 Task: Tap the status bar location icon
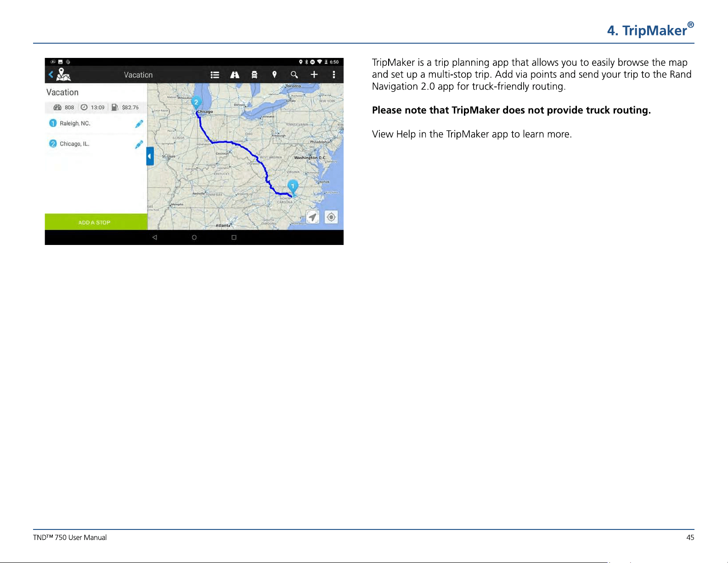pos(301,62)
